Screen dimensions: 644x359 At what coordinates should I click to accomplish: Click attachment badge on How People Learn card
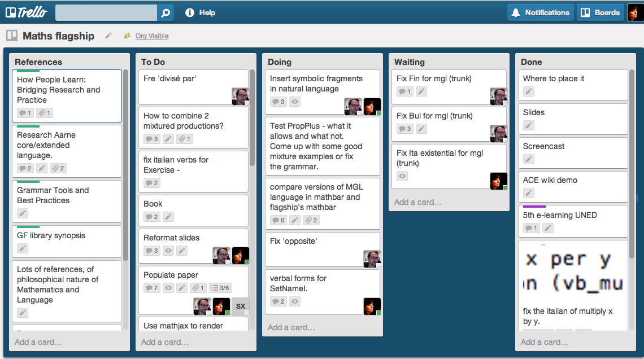[45, 113]
